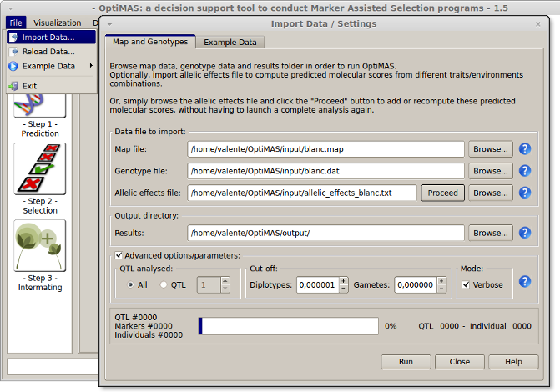Browse for the Results output directory
Screen dimensions: 560x392
pos(491,233)
